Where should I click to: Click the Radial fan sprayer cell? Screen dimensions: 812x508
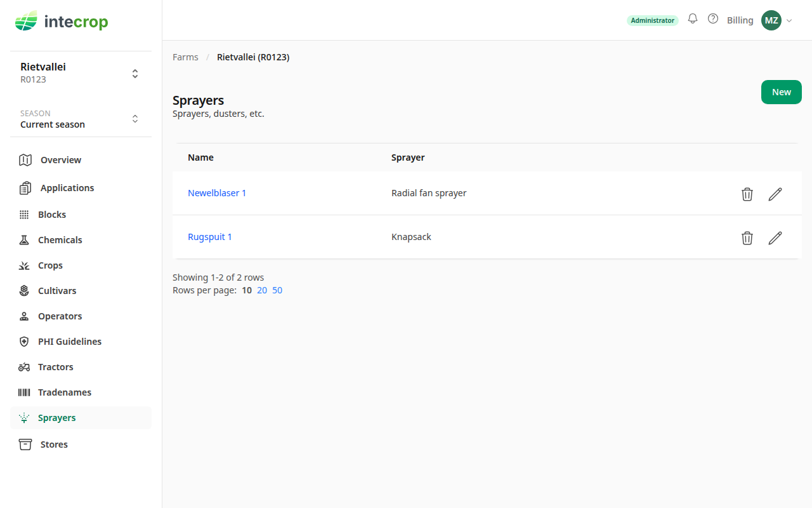pyautogui.click(x=429, y=193)
